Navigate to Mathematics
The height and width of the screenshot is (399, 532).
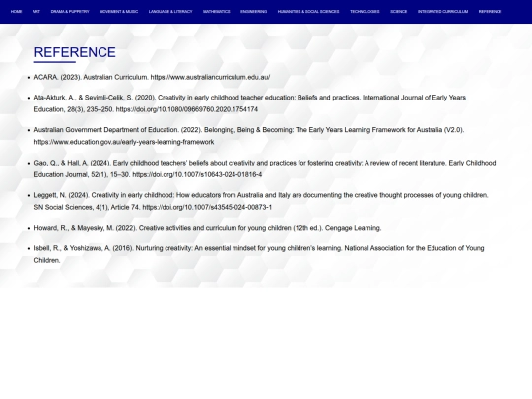tap(217, 12)
